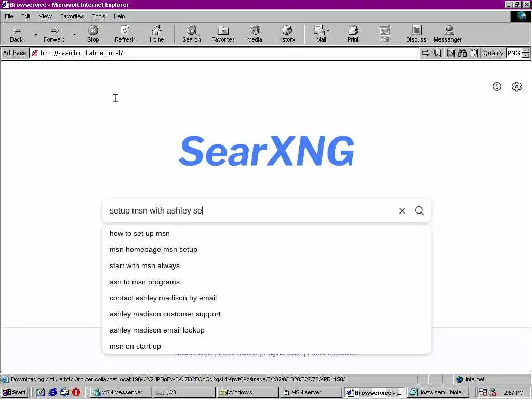
Task: Go to the Home page
Action: click(x=156, y=34)
